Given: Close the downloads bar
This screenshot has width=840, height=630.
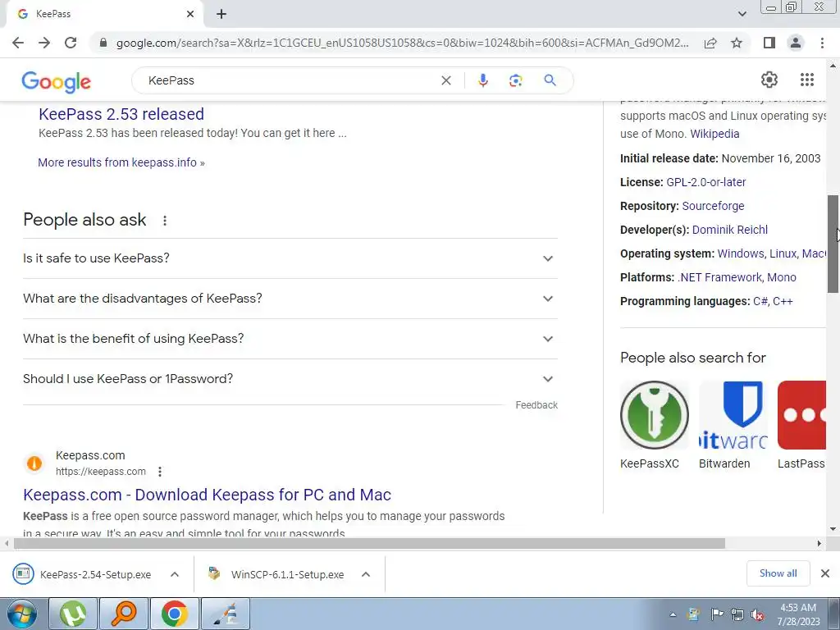Looking at the screenshot, I should [x=825, y=573].
